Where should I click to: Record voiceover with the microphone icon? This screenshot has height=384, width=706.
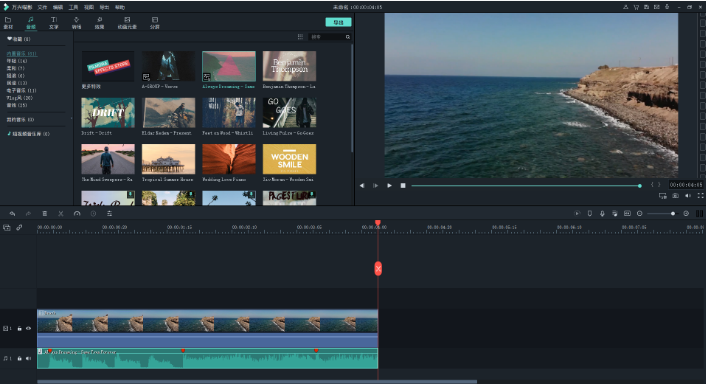602,213
